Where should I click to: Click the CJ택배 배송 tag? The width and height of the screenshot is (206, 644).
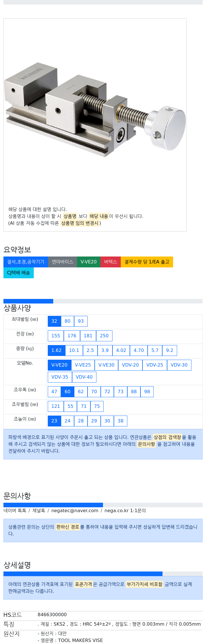(x=19, y=273)
